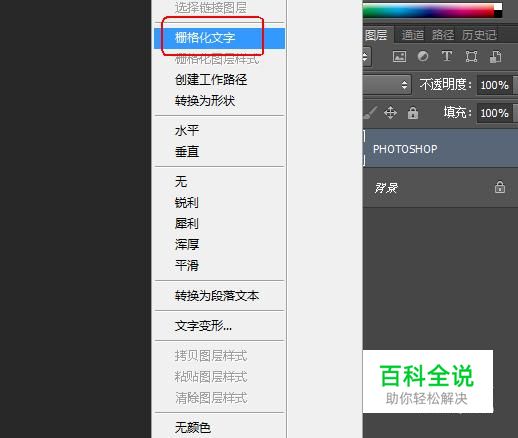Filter layers by shape icon

[471, 56]
